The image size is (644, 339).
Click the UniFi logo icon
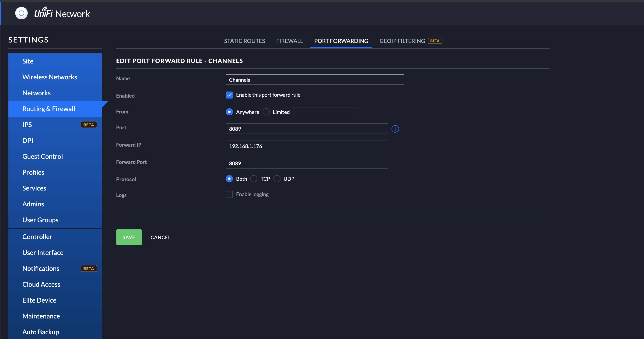[21, 13]
